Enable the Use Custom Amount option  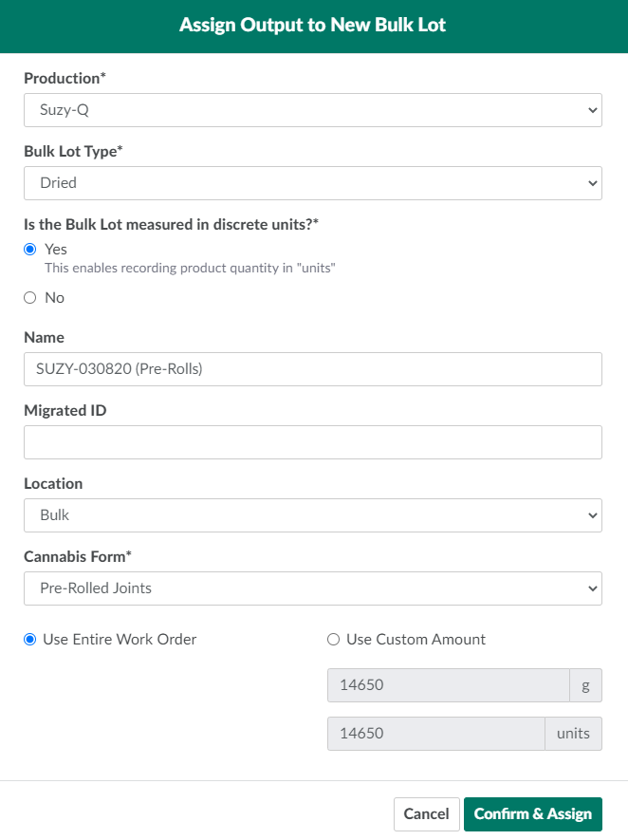pos(333,640)
